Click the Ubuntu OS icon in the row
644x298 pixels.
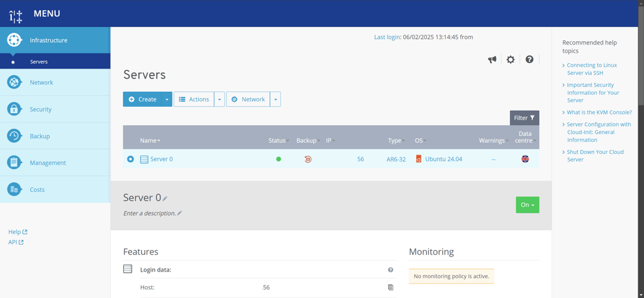(x=418, y=159)
